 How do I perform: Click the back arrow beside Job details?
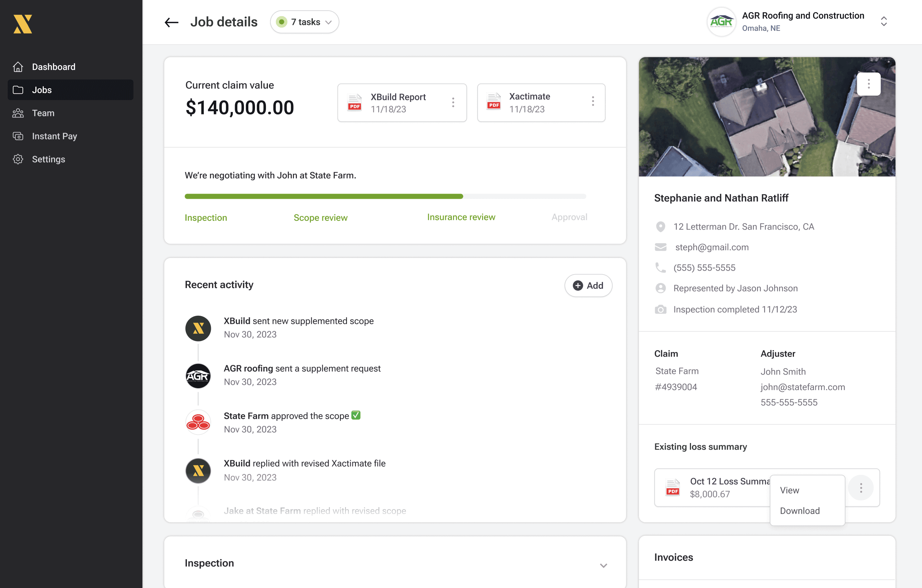point(171,22)
